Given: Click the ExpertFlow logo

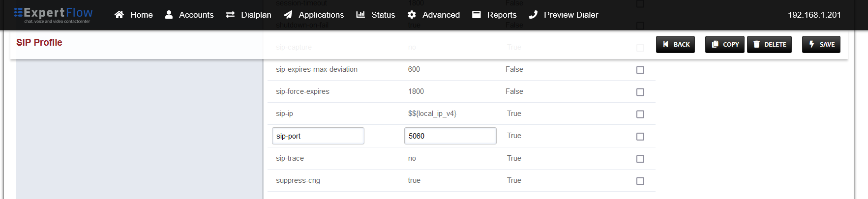Looking at the screenshot, I should tap(53, 15).
